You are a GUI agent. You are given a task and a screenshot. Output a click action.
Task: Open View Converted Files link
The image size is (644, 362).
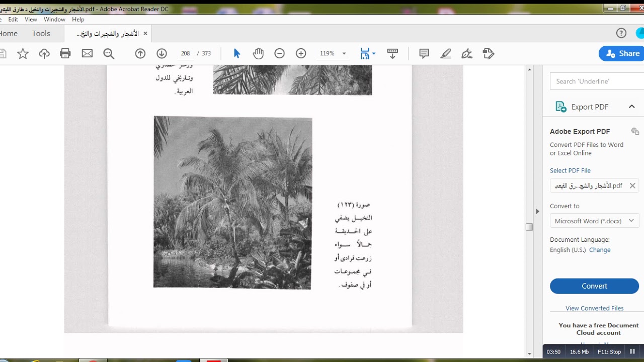594,308
